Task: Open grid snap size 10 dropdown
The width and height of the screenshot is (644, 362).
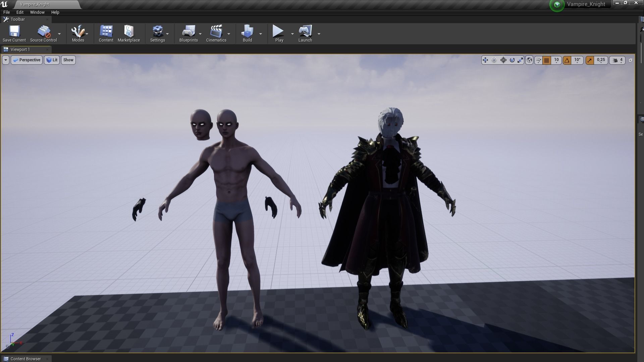Action: pos(556,60)
